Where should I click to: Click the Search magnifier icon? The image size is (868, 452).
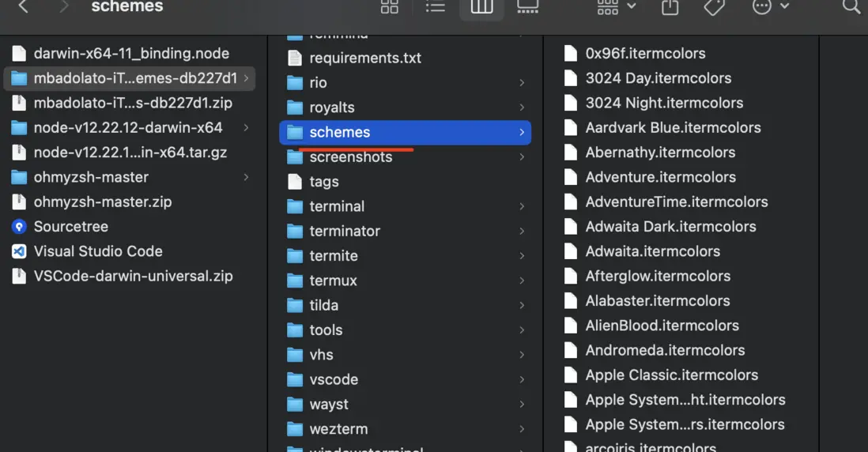pyautogui.click(x=851, y=7)
